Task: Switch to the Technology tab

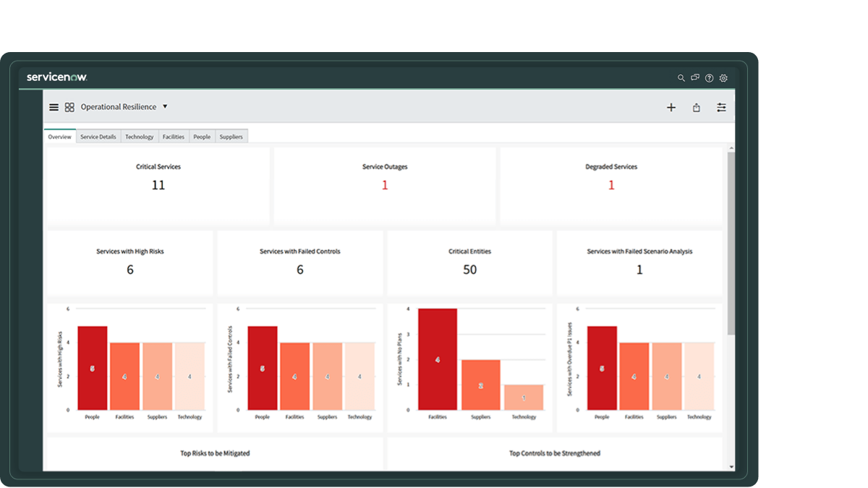Action: click(x=139, y=136)
